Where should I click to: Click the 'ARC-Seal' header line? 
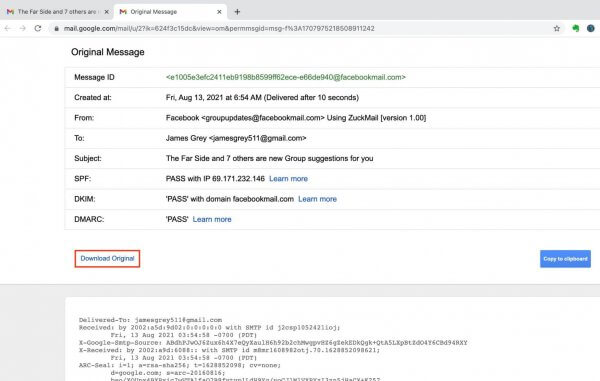click(179, 365)
